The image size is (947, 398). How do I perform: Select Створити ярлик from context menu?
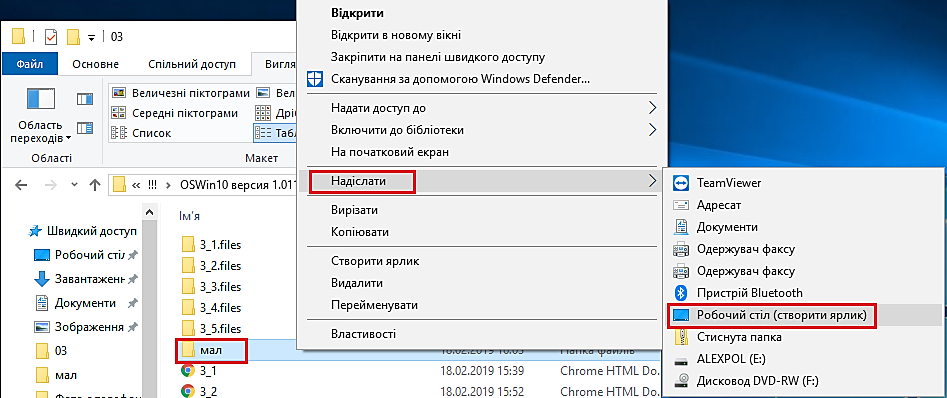click(x=375, y=262)
